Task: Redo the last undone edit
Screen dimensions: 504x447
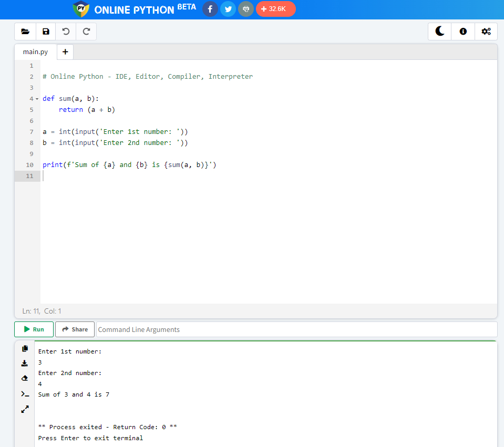Action: click(86, 32)
